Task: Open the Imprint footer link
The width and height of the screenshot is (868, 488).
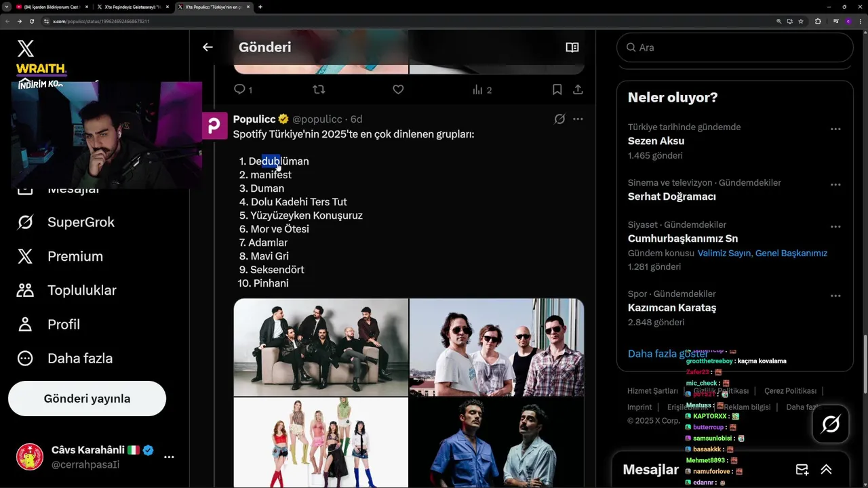Action: tap(639, 407)
